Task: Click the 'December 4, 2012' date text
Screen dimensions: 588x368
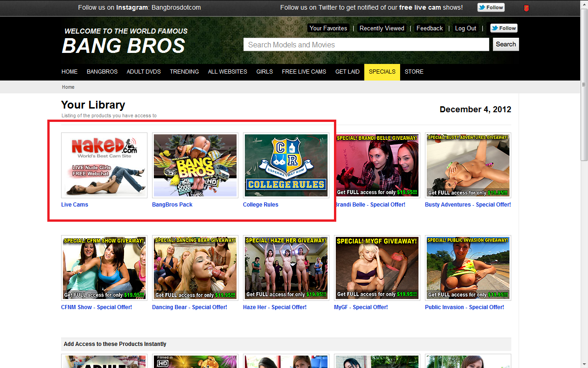Action: click(x=475, y=109)
